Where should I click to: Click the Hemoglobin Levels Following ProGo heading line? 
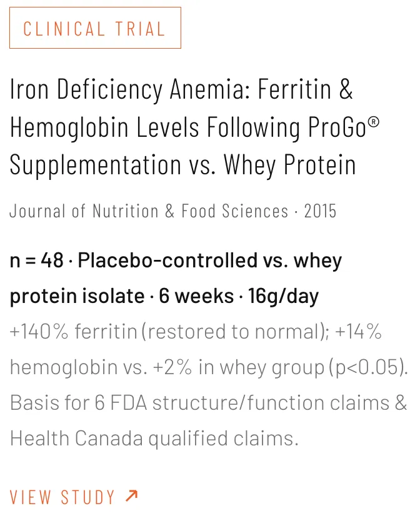click(x=194, y=127)
